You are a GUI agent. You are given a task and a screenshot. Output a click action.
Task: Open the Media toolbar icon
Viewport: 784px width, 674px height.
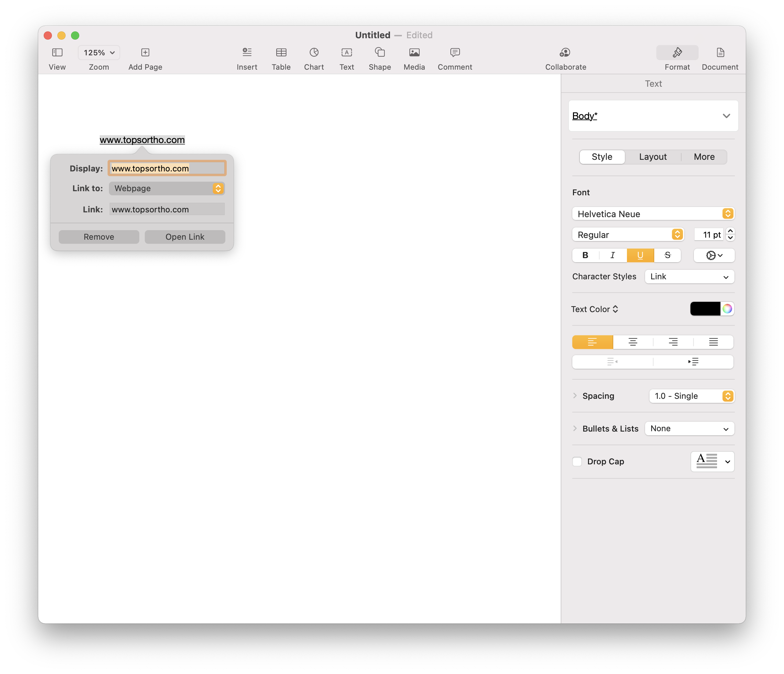pyautogui.click(x=414, y=52)
